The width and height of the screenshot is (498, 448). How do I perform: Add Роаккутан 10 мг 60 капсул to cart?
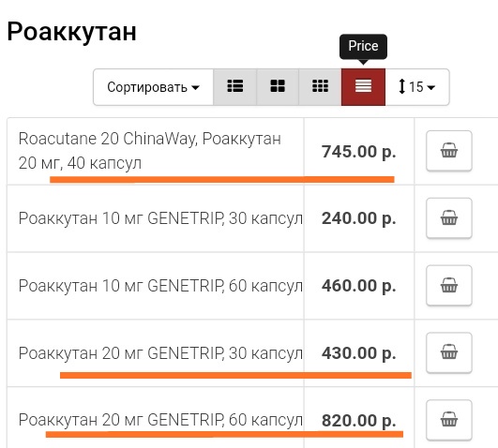click(449, 286)
